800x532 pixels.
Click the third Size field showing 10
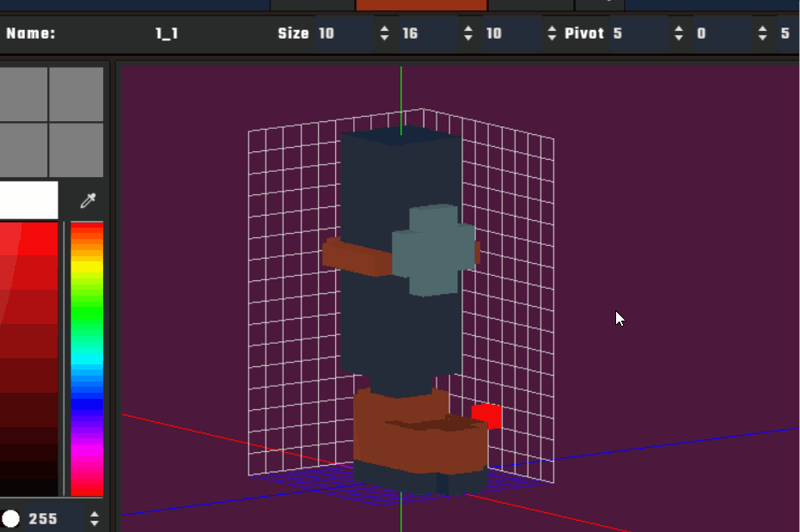pos(512,34)
